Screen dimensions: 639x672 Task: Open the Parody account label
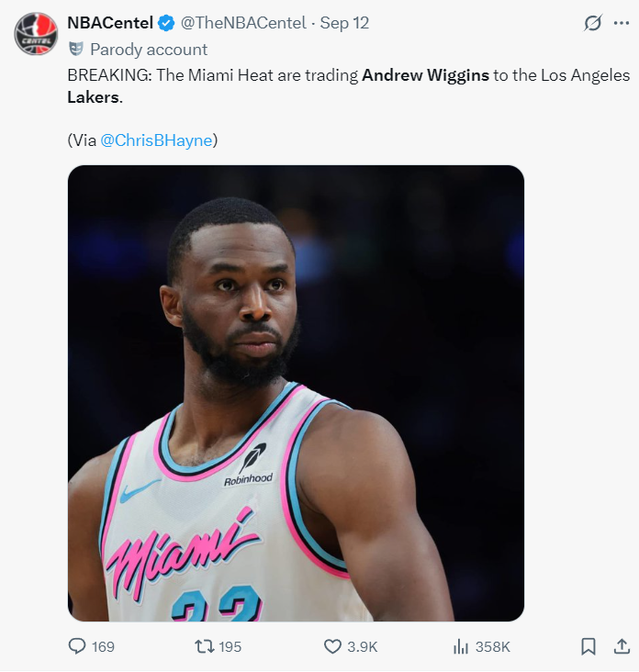pos(149,50)
